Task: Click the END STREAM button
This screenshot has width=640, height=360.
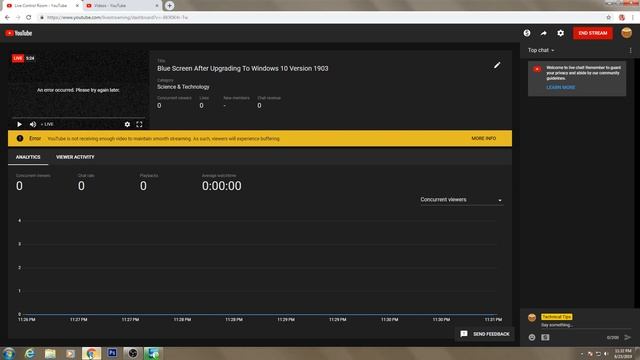Action: pyautogui.click(x=593, y=33)
